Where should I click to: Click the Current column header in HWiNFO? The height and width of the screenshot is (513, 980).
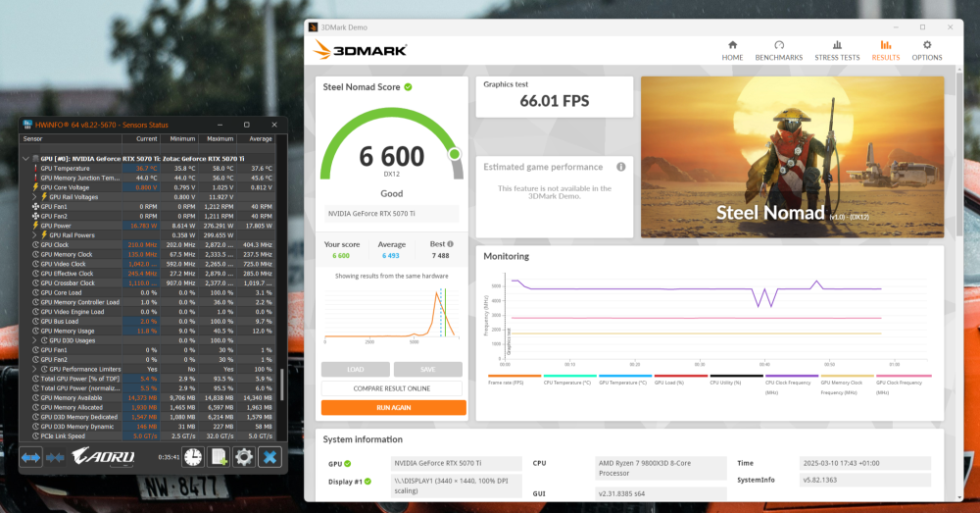click(140, 139)
